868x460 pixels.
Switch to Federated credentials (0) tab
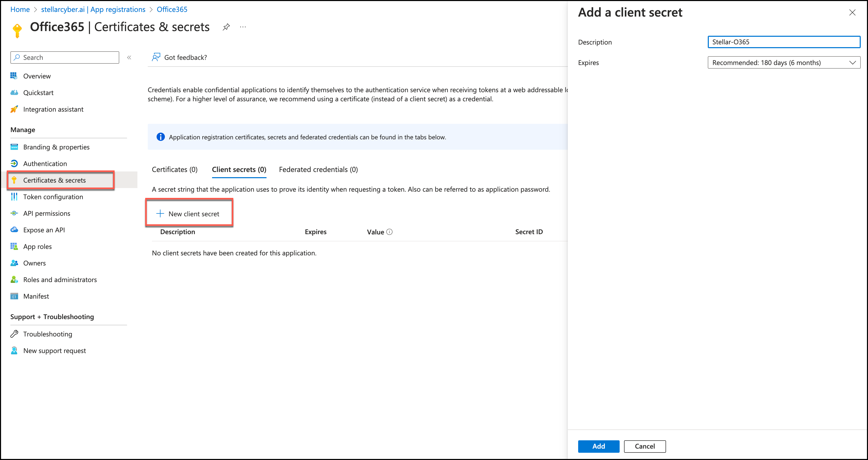[318, 169]
